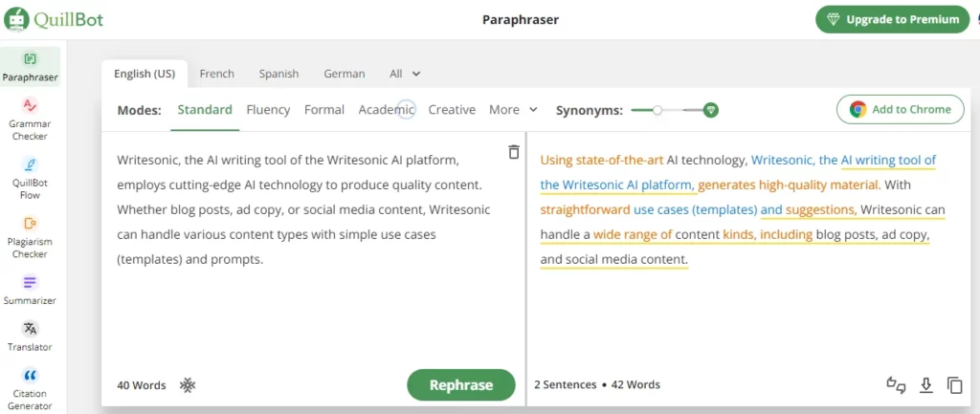
Task: Click "kinds, including" in output
Action: click(768, 235)
